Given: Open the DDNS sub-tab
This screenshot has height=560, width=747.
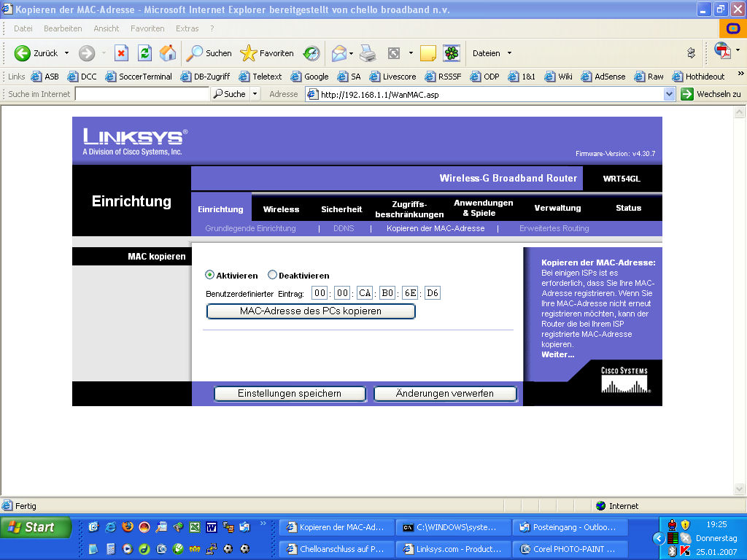Looking at the screenshot, I should pyautogui.click(x=344, y=228).
